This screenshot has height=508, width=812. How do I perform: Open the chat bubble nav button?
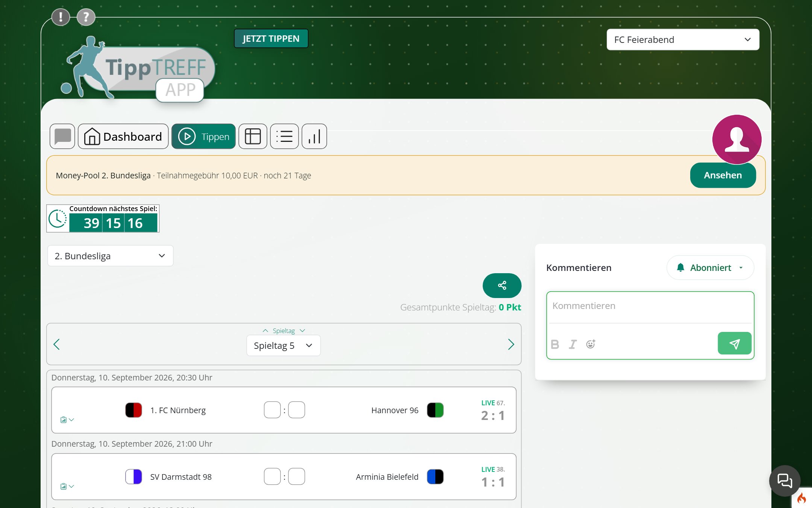pos(62,136)
